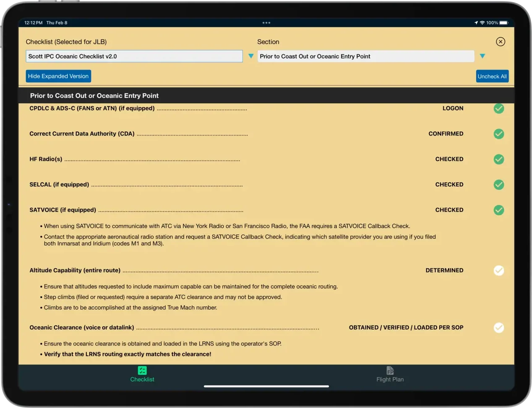Click the Verify LRNS routing matches note

pos(128,354)
